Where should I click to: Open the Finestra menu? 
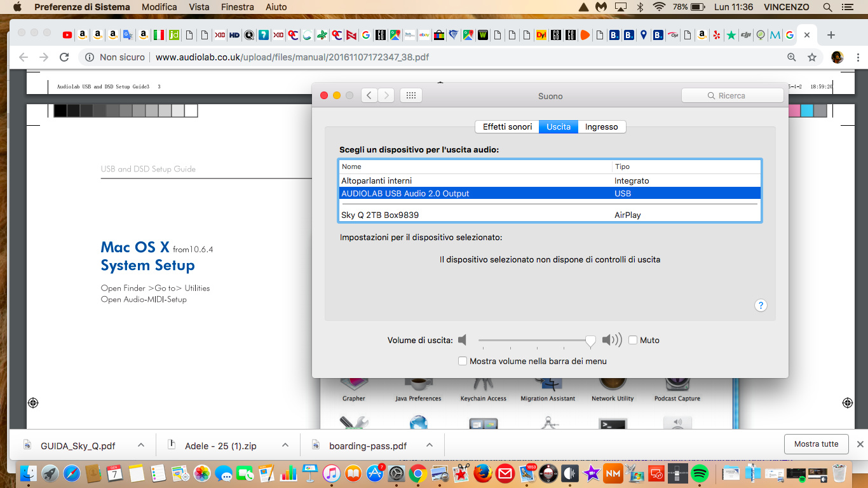coord(237,7)
